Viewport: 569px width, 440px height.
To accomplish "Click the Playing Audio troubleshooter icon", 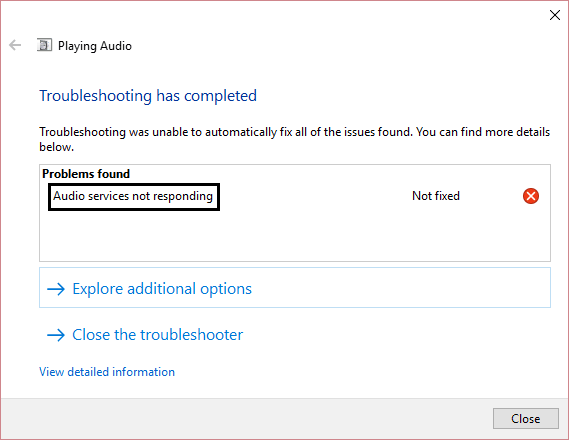I will (44, 45).
